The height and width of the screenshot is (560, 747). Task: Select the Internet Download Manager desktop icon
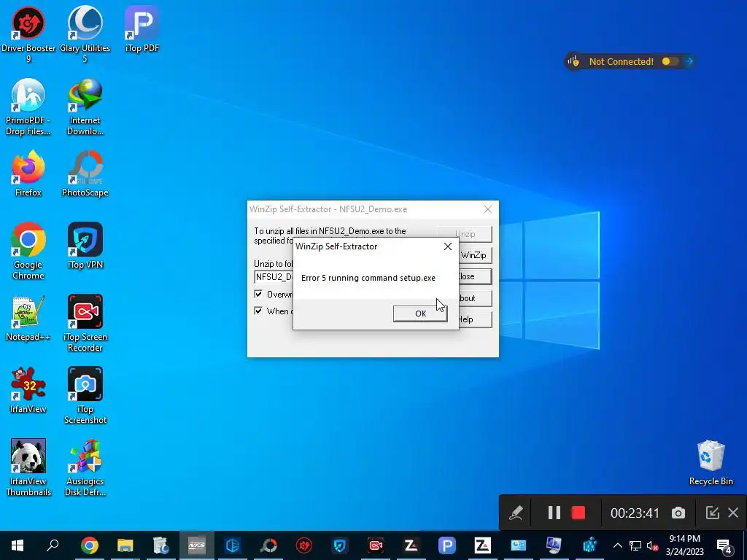point(85,107)
